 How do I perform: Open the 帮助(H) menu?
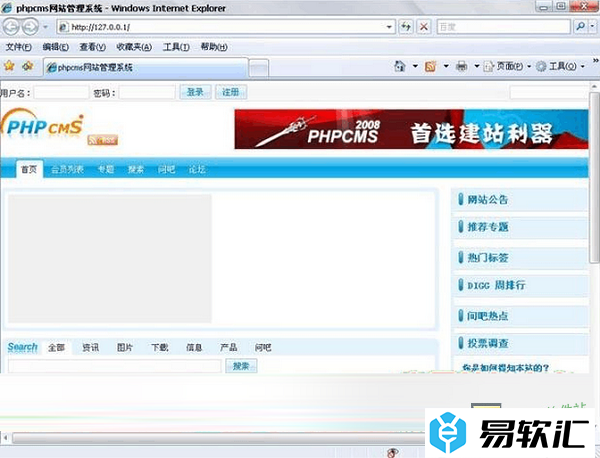(214, 47)
